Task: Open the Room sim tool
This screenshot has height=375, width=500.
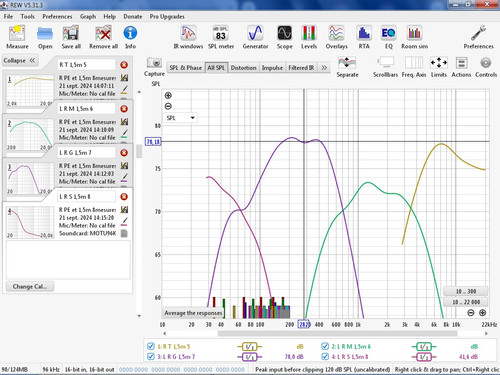Action: point(414,37)
